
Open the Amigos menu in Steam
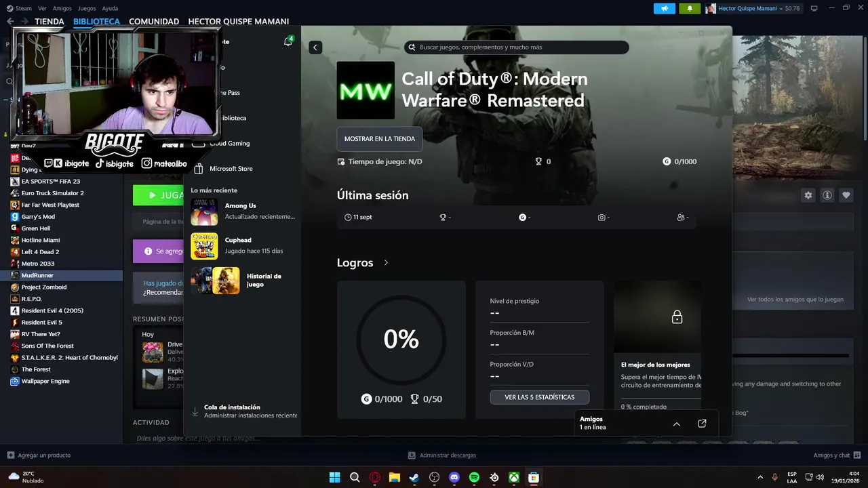coord(62,8)
